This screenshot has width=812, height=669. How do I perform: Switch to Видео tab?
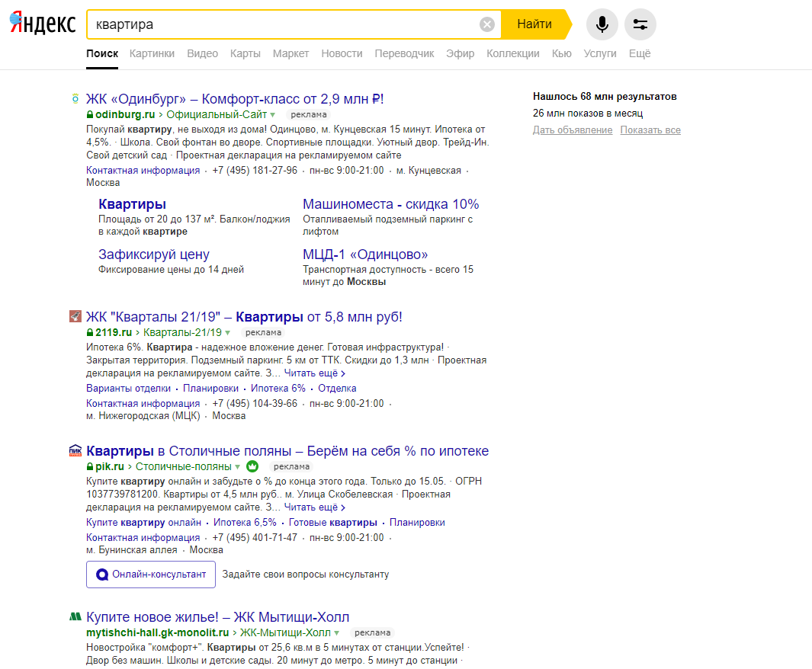[x=203, y=53]
